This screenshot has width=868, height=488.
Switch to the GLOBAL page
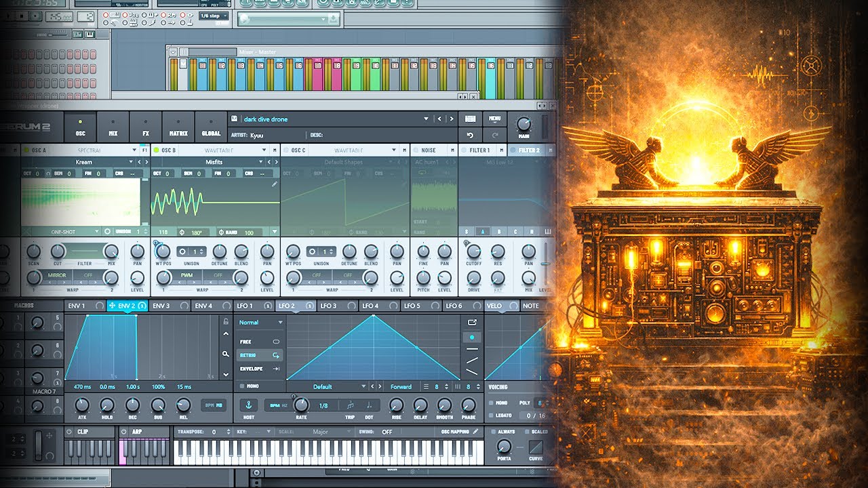211,127
